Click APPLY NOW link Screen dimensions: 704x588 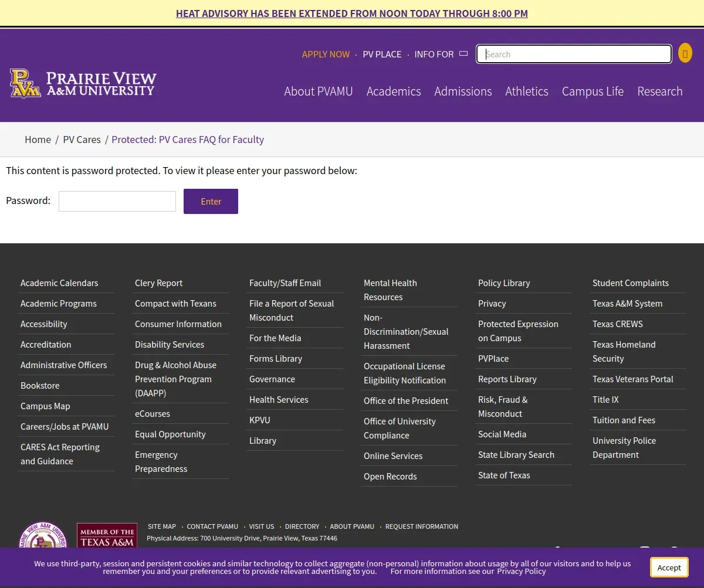(326, 54)
